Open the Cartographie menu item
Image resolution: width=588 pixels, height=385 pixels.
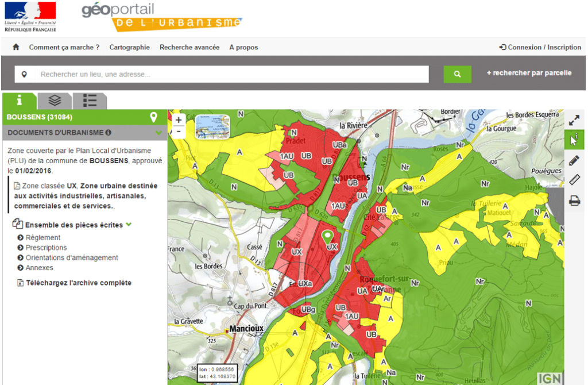pos(129,47)
